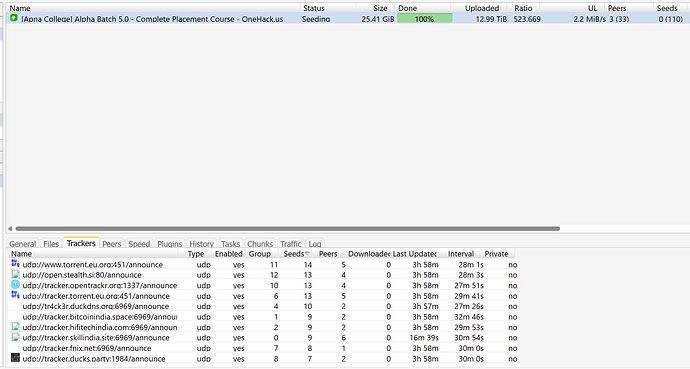690x369 pixels.
Task: Click the green seeding status icon of torrent
Action: tap(14, 18)
